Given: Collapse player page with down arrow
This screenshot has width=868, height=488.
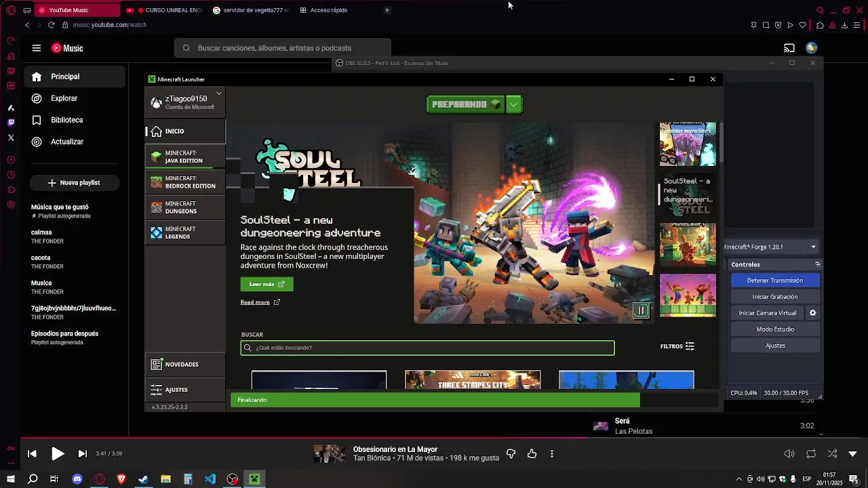Looking at the screenshot, I should (853, 453).
